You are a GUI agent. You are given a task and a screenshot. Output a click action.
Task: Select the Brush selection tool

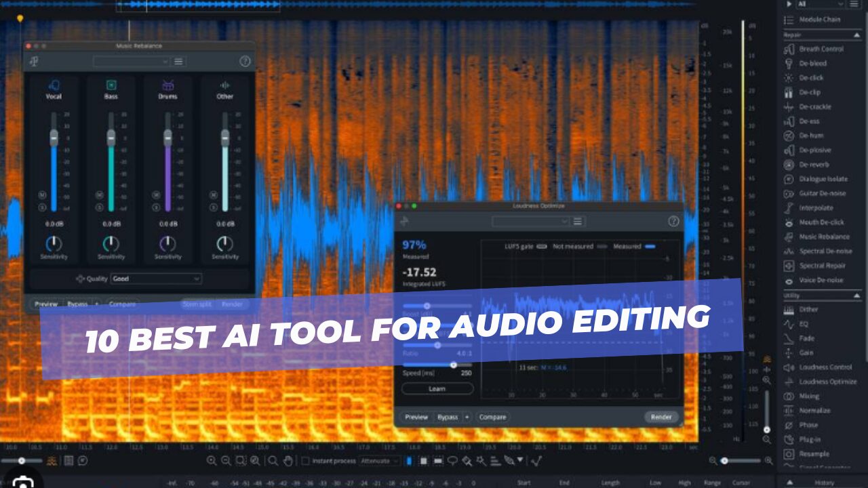[x=467, y=461]
